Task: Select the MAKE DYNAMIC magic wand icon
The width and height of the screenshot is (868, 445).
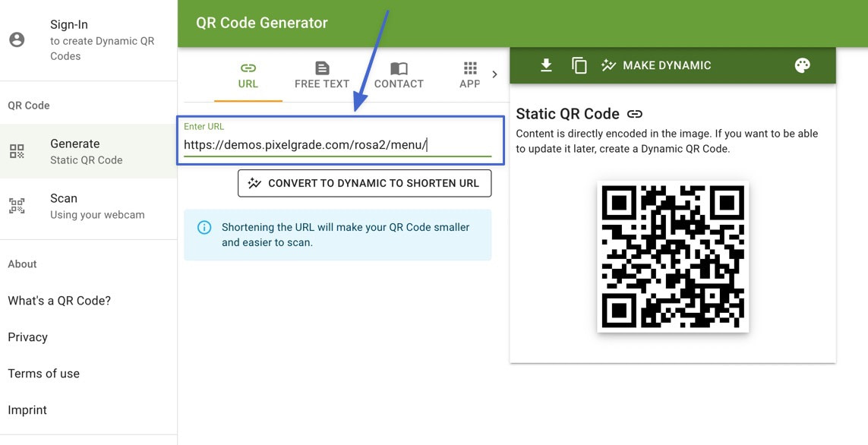Action: coord(609,65)
